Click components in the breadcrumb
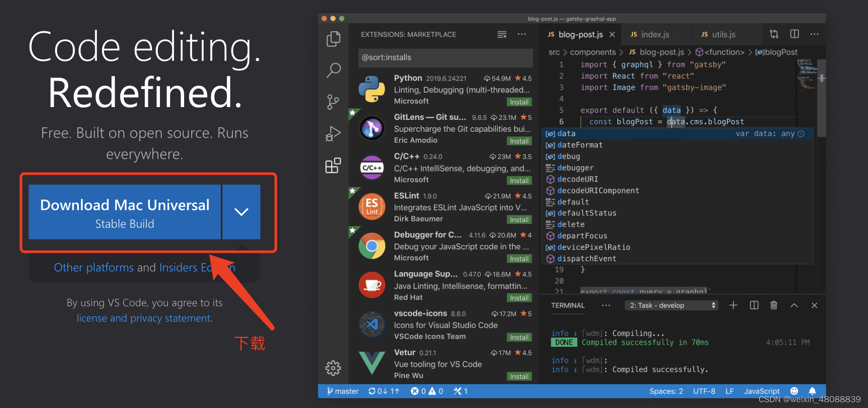 593,52
